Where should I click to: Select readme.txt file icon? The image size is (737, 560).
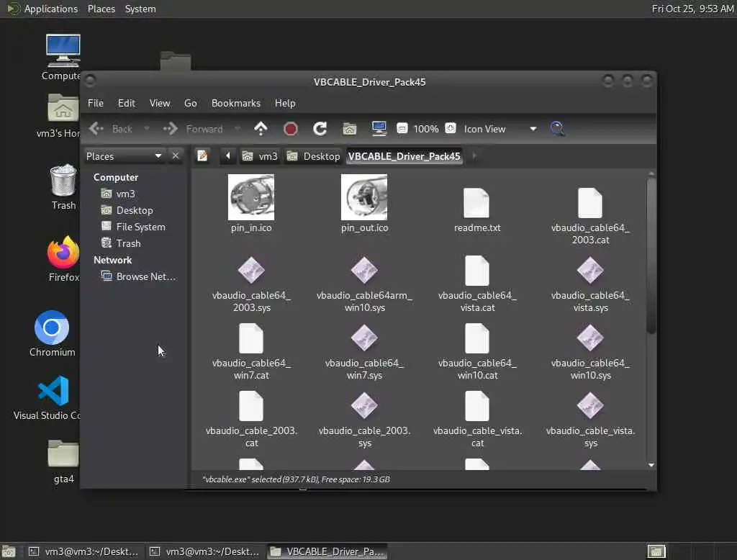click(476, 203)
